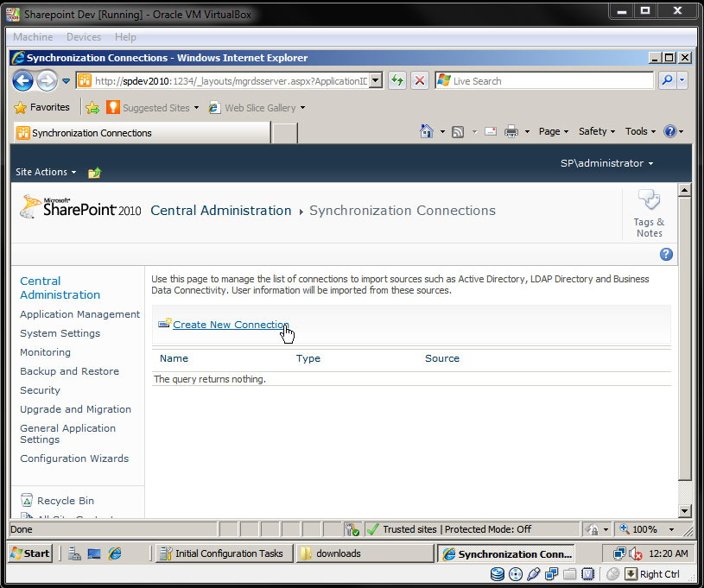The image size is (704, 588).
Task: Open Central Administration sidebar heading
Action: 60,288
